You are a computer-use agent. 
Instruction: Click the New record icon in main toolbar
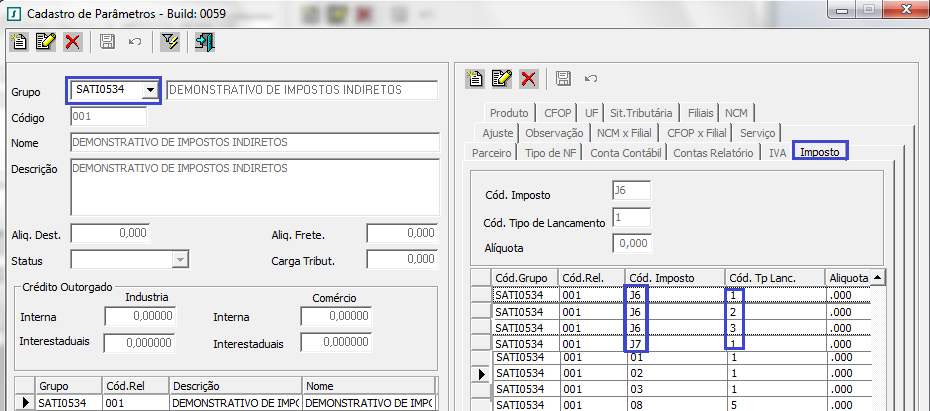(20, 42)
